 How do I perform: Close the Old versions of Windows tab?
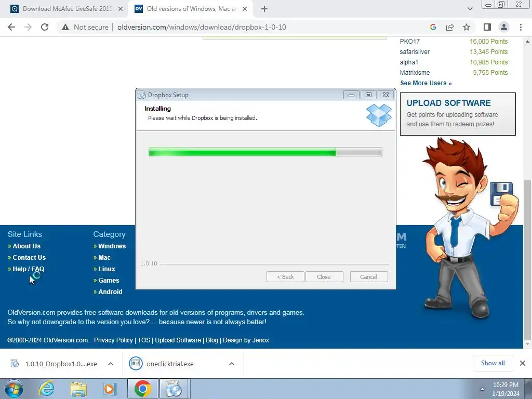(245, 9)
